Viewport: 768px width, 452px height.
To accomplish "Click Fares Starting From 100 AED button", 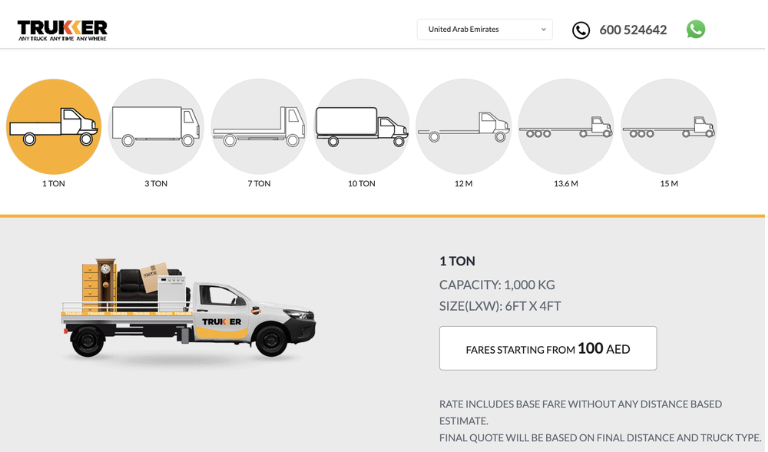I will 547,348.
